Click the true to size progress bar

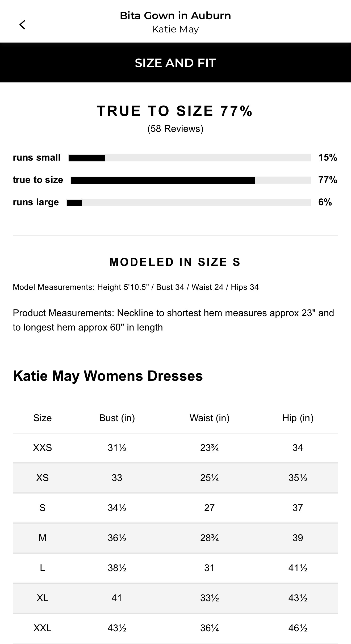191,180
